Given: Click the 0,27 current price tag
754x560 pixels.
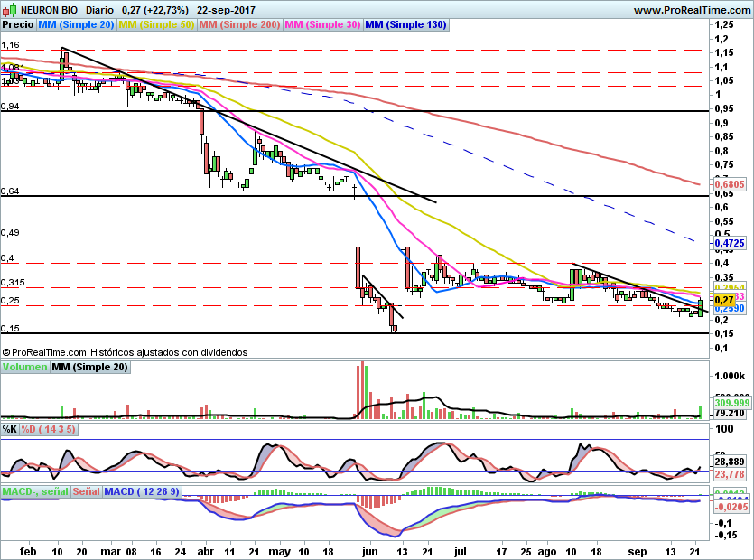Looking at the screenshot, I should pos(723,299).
